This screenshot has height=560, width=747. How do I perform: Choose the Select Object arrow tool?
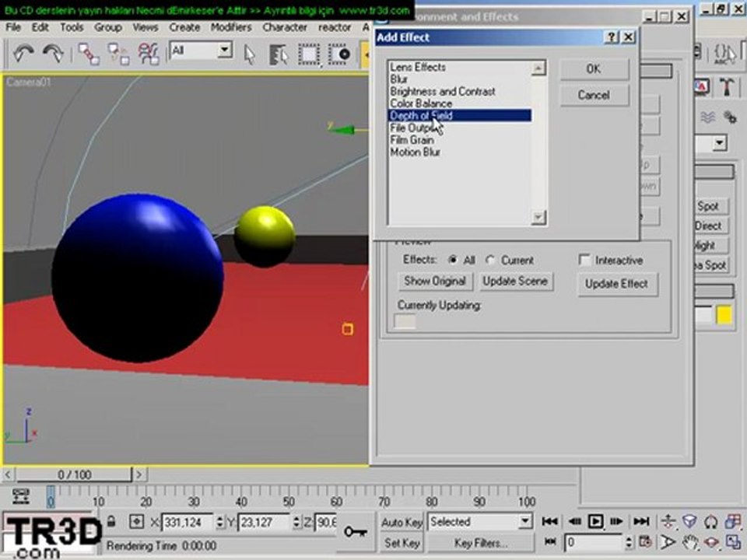250,54
